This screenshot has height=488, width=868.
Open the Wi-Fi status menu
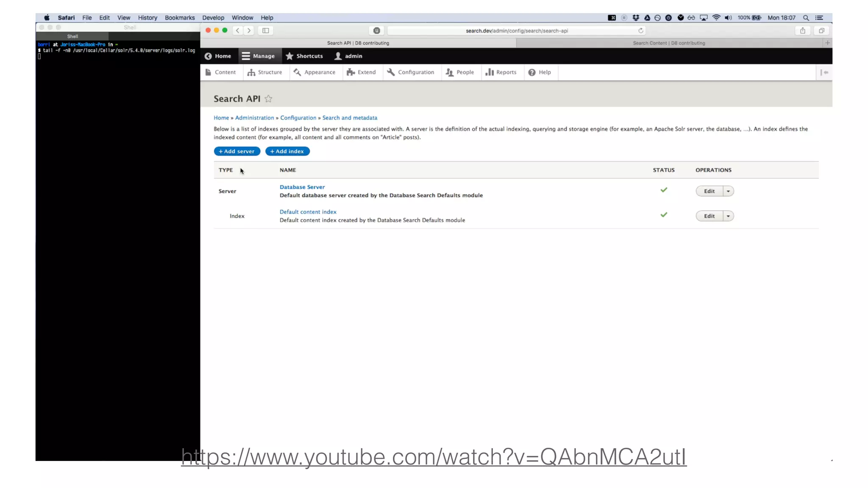point(716,18)
